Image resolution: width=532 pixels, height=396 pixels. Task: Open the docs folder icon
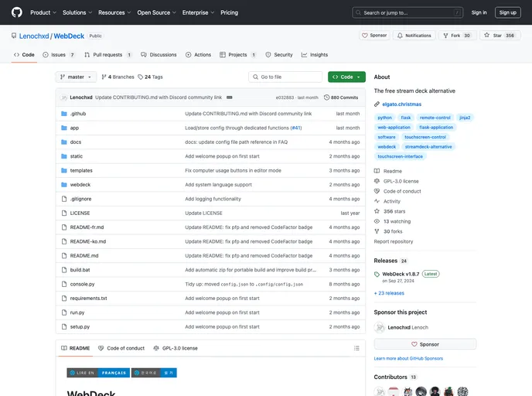(x=63, y=142)
